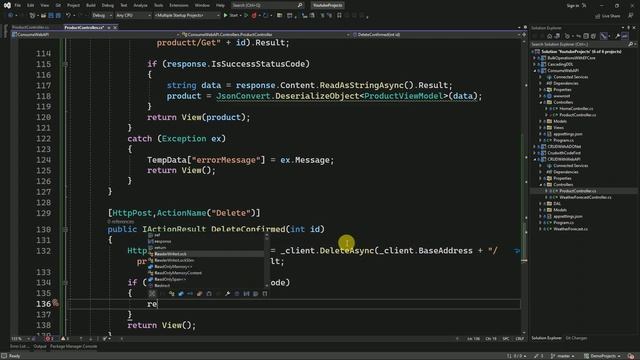Switch to the Git Changes tab
This screenshot has width=640, height=360.
pyautogui.click(x=576, y=338)
